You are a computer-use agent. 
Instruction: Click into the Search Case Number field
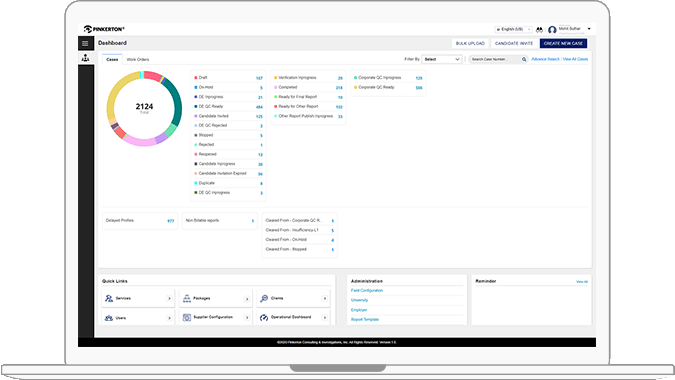(x=495, y=59)
